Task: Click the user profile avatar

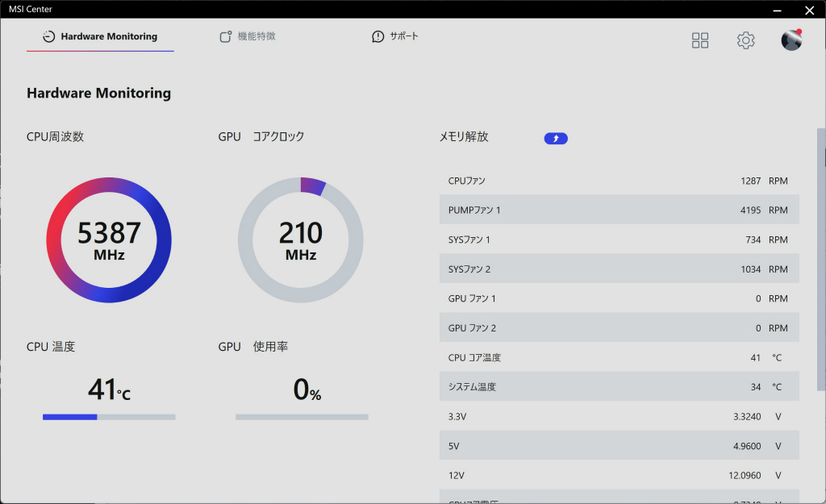Action: point(791,40)
